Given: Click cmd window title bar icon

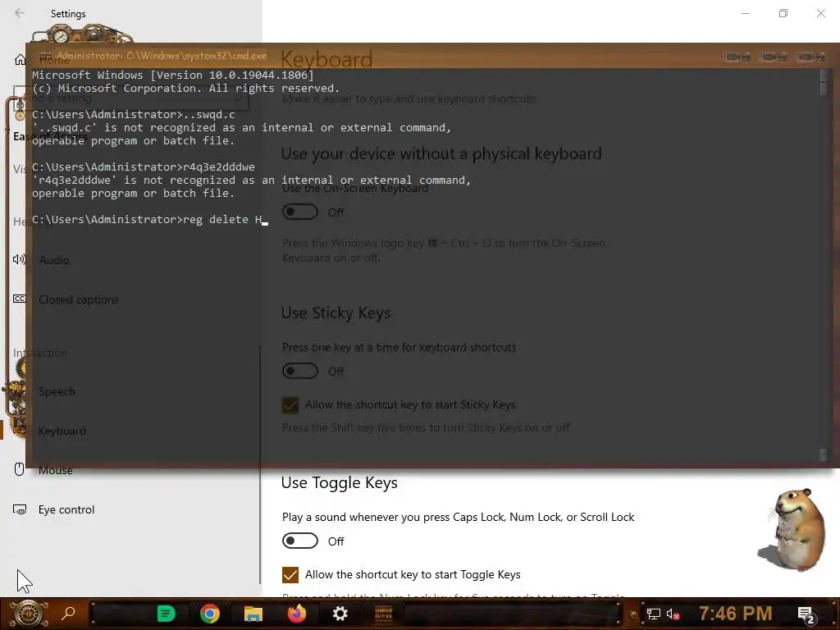Looking at the screenshot, I should 44,56.
